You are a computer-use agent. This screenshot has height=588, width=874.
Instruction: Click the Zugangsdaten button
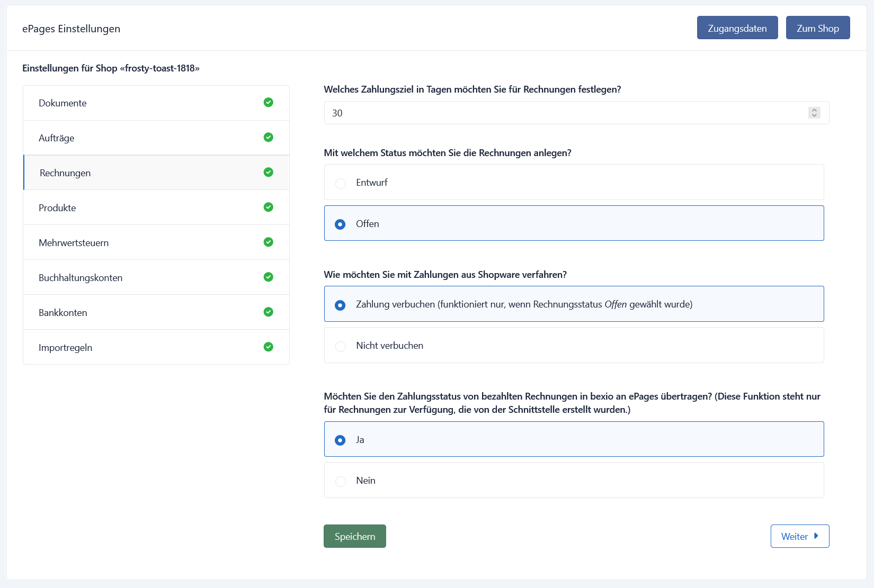[x=737, y=28]
